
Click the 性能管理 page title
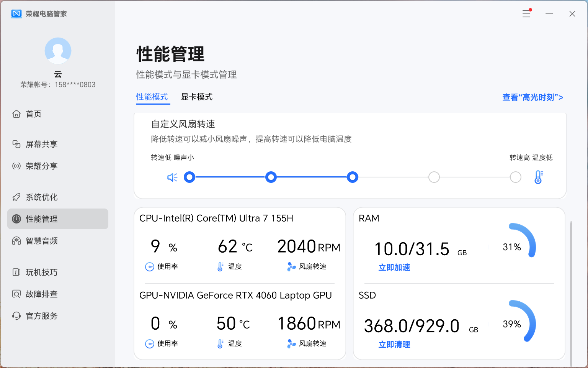[170, 54]
